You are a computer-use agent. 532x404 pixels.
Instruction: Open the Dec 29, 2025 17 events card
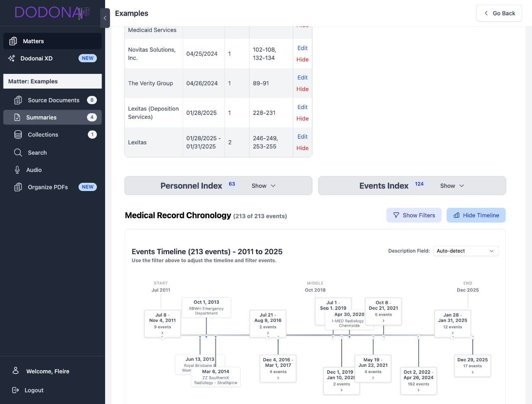pyautogui.click(x=472, y=366)
